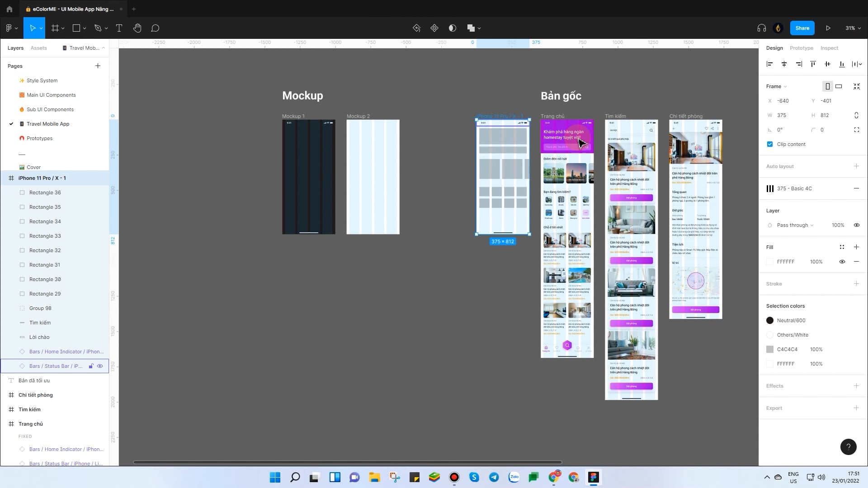
Task: Open the Frame type dropdown
Action: (x=777, y=86)
